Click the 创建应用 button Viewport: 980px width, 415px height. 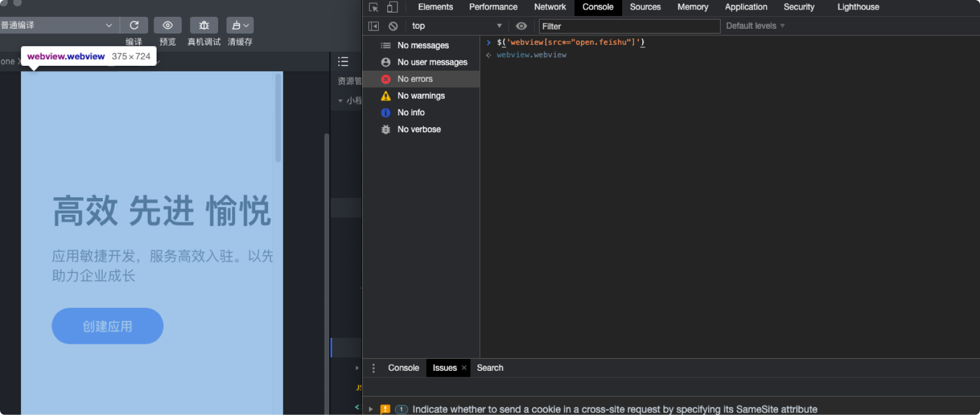click(108, 326)
